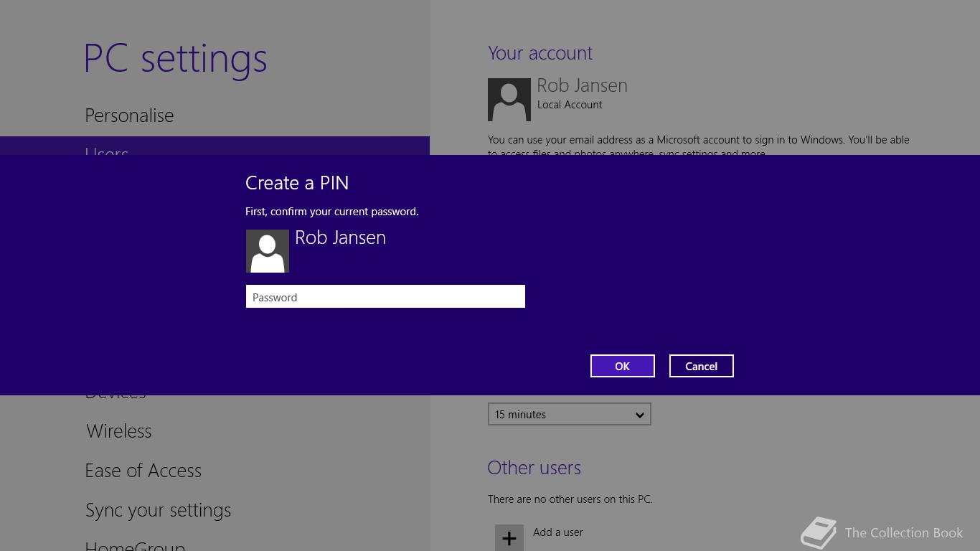Click the plus icon to add a user
The width and height of the screenshot is (980, 551).
click(x=509, y=537)
